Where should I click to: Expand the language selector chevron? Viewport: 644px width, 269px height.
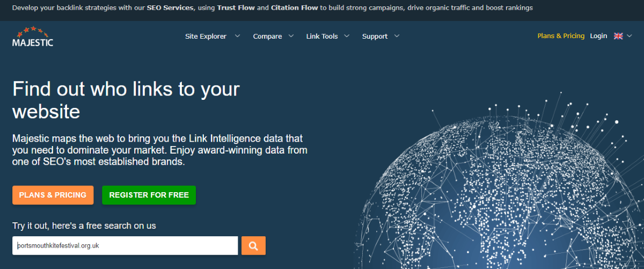[630, 36]
